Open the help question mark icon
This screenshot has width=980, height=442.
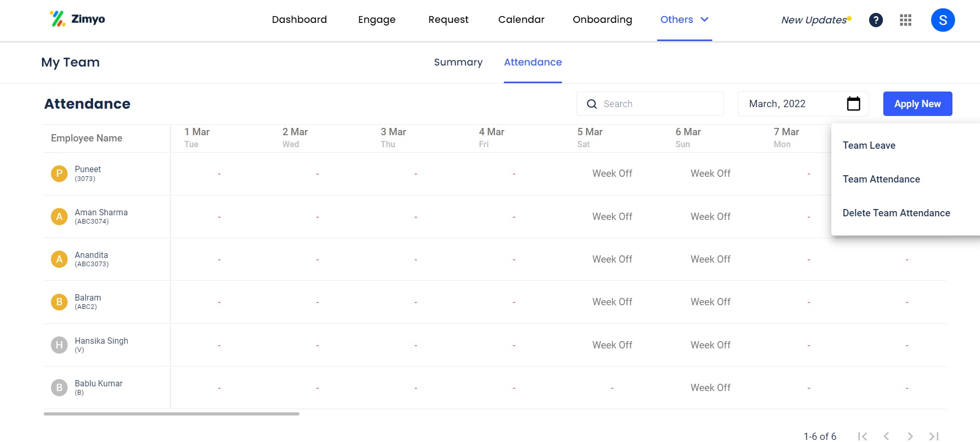click(x=876, y=20)
